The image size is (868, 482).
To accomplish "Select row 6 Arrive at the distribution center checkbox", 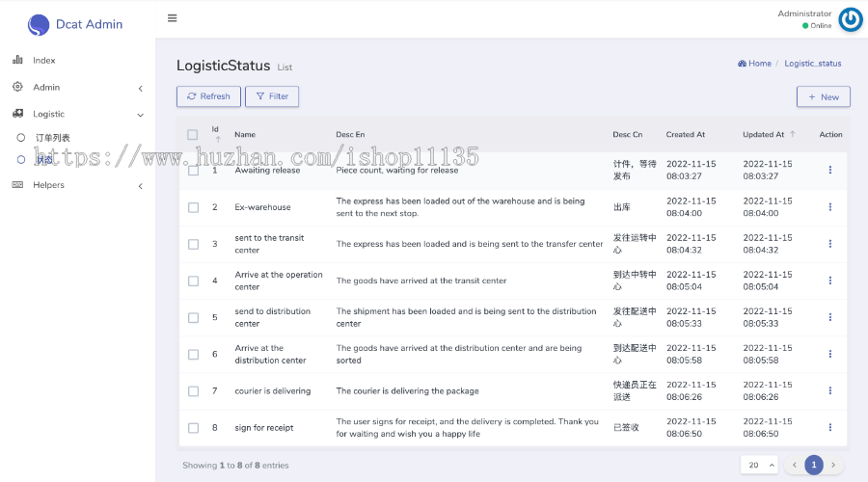I will (193, 354).
